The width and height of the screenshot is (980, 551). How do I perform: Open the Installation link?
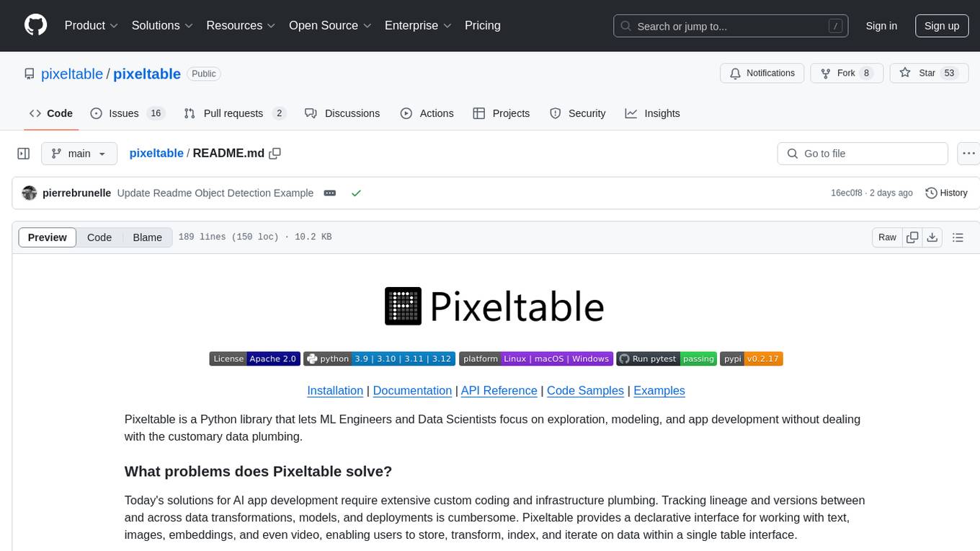coord(335,390)
